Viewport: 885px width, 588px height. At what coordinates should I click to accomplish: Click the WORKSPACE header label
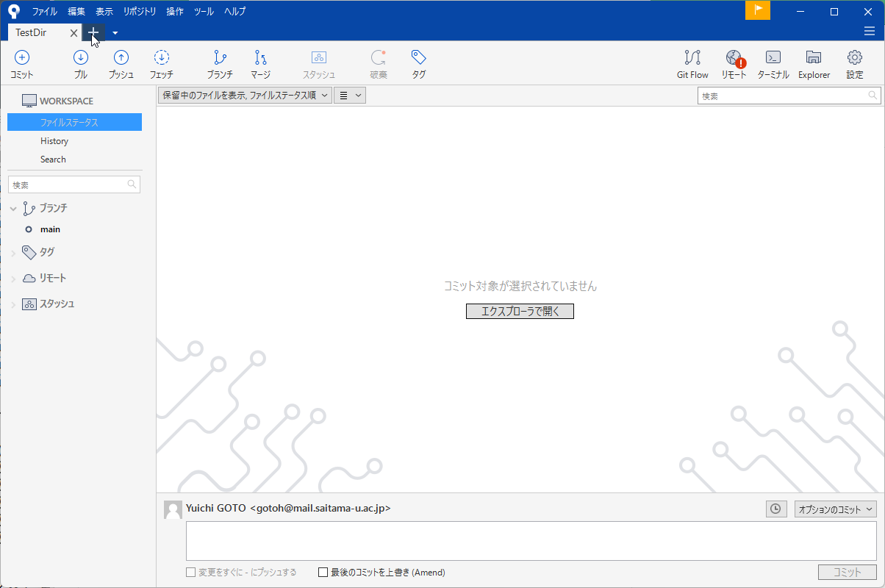click(66, 101)
